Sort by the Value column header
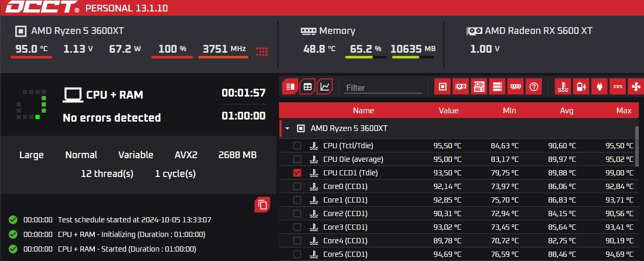 (x=448, y=111)
